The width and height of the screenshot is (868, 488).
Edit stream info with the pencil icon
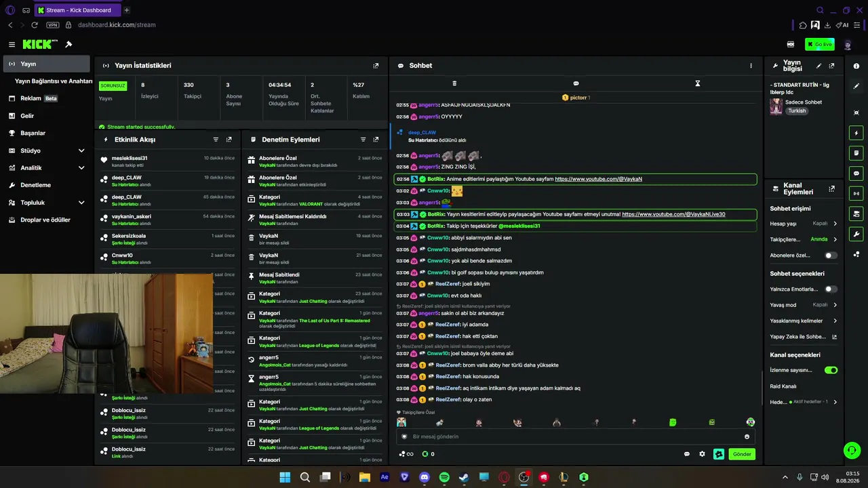click(x=818, y=66)
